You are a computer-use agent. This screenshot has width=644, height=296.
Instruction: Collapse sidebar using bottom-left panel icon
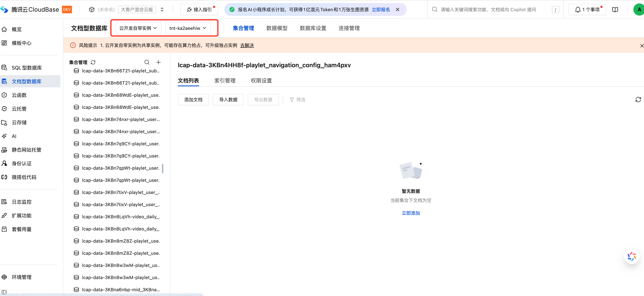(x=4, y=292)
